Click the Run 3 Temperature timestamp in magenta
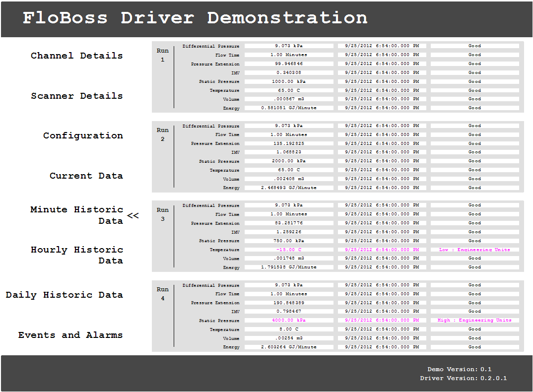 coord(382,250)
